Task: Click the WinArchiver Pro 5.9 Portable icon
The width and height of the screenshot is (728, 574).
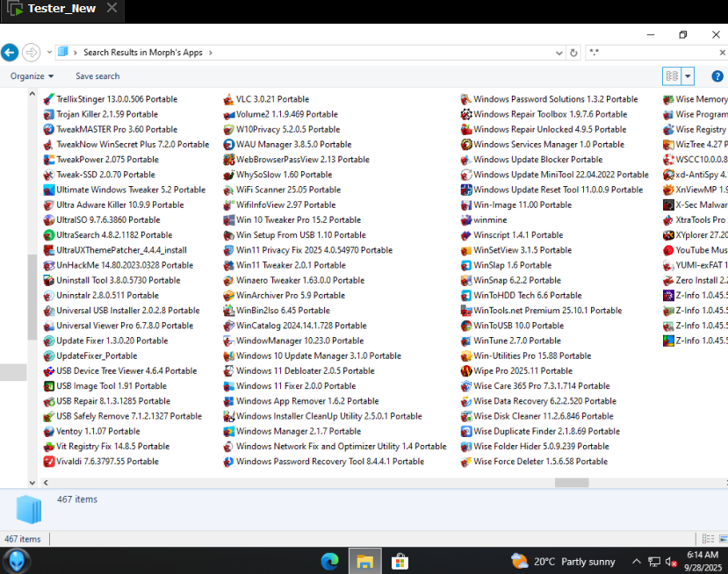Action: tap(228, 296)
